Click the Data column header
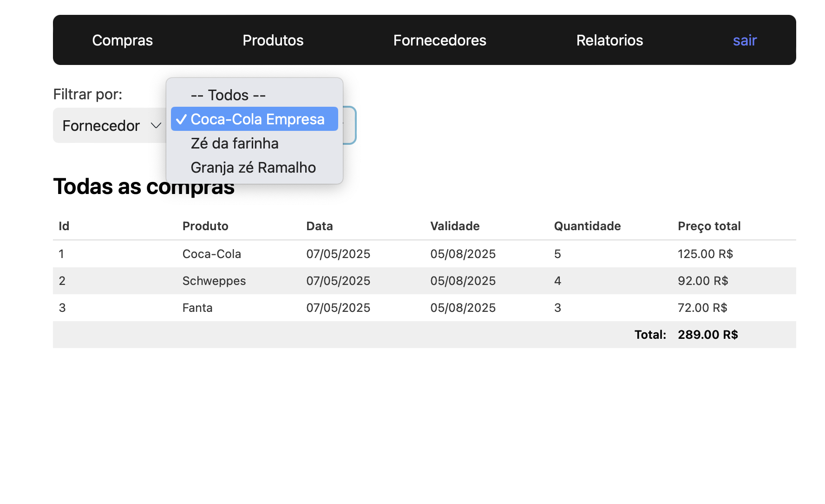Image resolution: width=825 pixels, height=504 pixels. (320, 226)
